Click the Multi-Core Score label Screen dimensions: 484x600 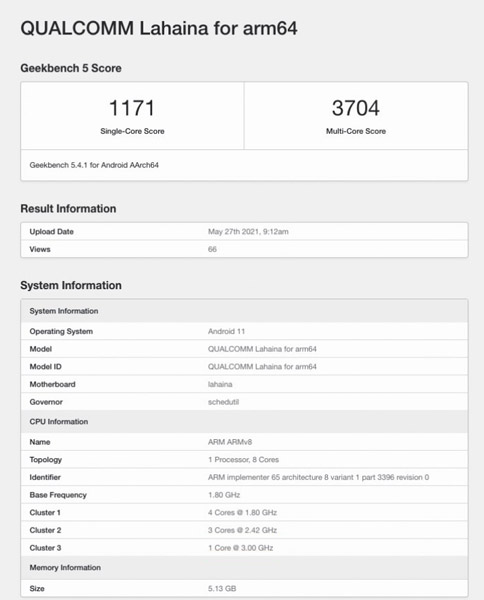click(356, 131)
